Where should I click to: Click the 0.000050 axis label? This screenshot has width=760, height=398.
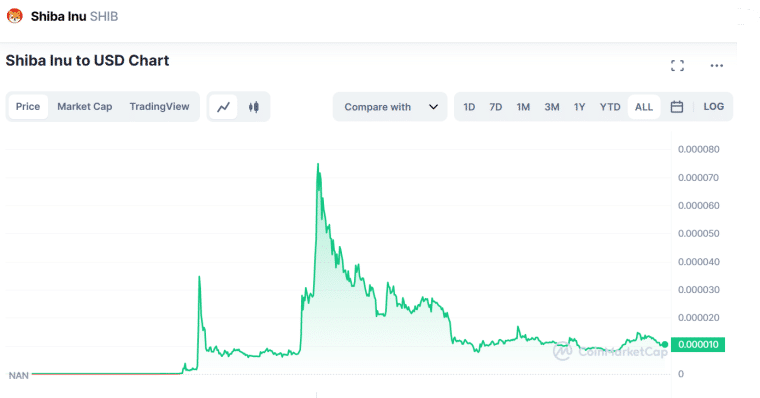(698, 234)
